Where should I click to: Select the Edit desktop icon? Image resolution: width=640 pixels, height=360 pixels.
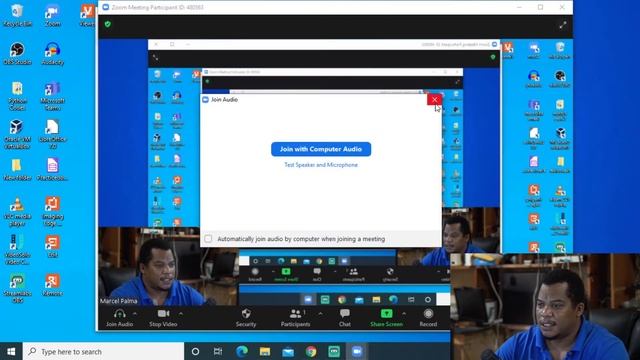[x=53, y=247]
